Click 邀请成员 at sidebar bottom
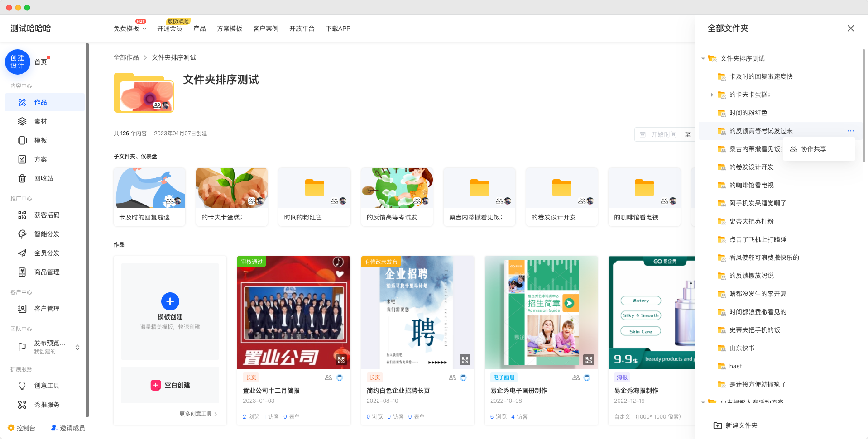The width and height of the screenshot is (868, 439). click(x=68, y=428)
